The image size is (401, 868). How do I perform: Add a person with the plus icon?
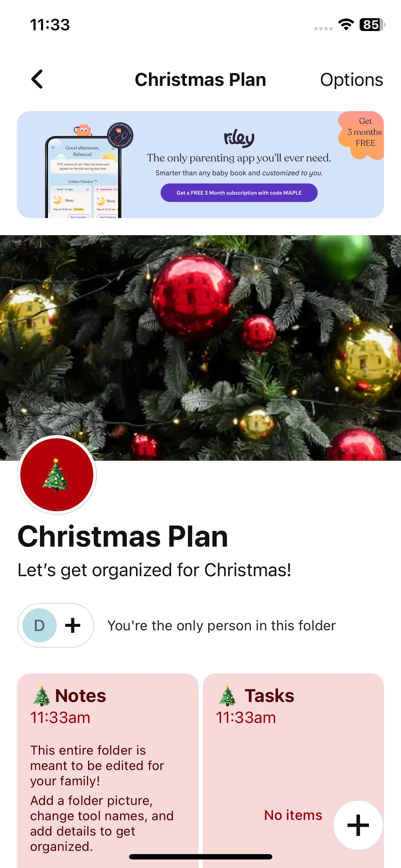tap(73, 625)
